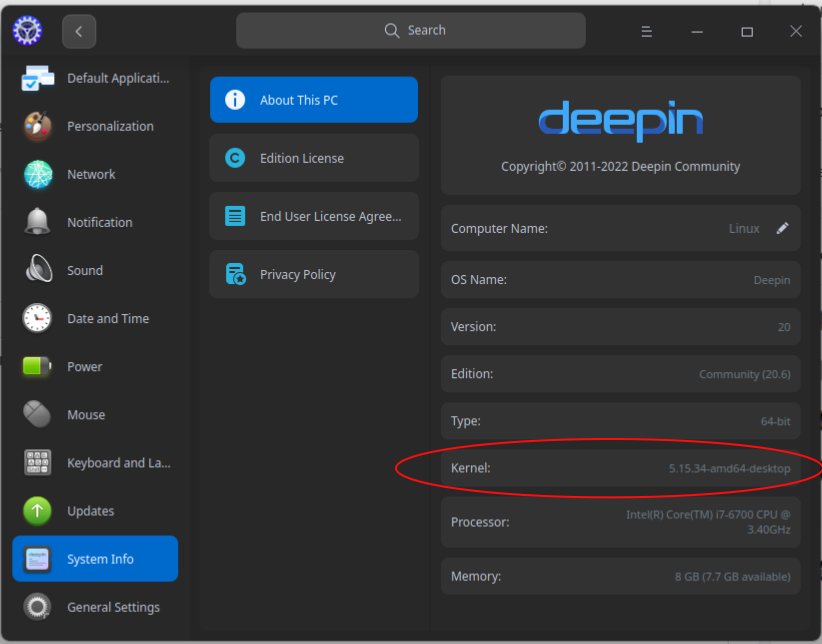Click the Processor value Intel Core i7-6700
This screenshot has width=822, height=644.
(x=708, y=522)
